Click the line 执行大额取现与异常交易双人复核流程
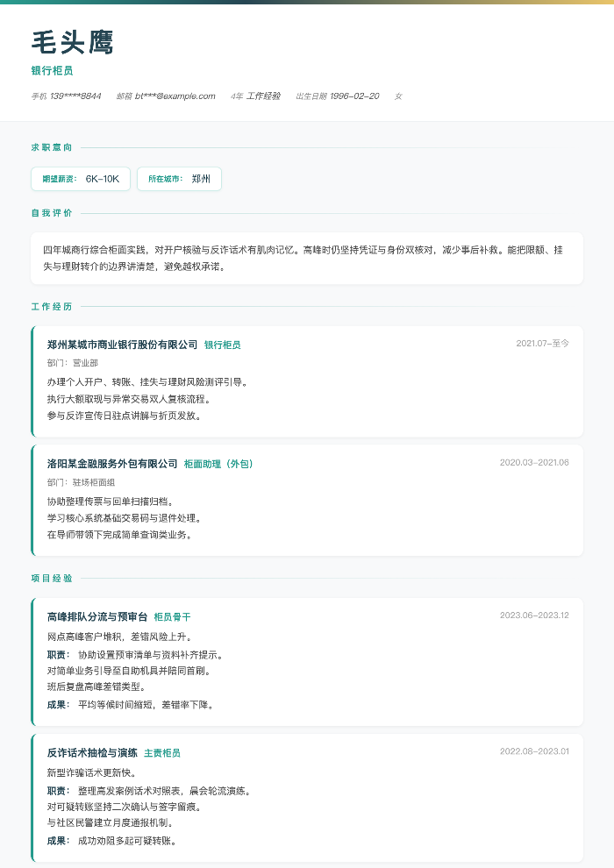Screen dimensions: 614x868 pyautogui.click(x=129, y=399)
